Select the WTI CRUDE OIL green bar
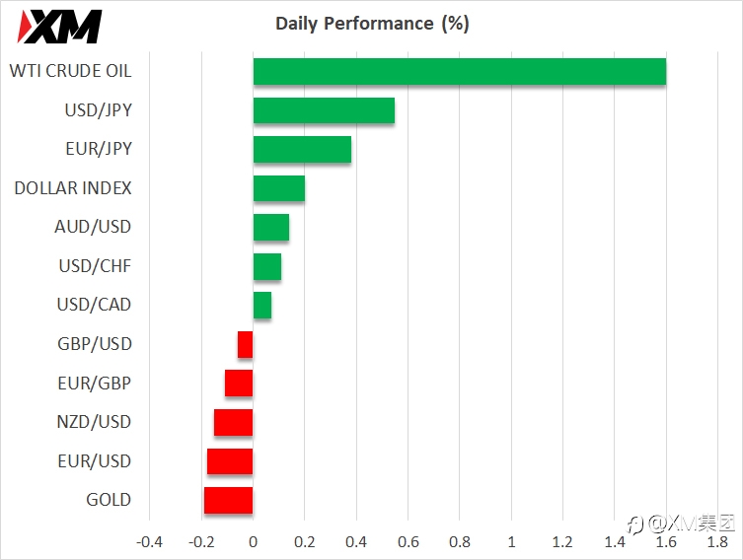This screenshot has width=743, height=560. [x=460, y=72]
